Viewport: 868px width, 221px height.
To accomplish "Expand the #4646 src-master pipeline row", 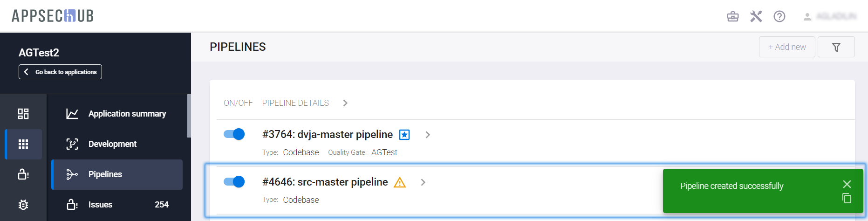I will click(x=423, y=182).
